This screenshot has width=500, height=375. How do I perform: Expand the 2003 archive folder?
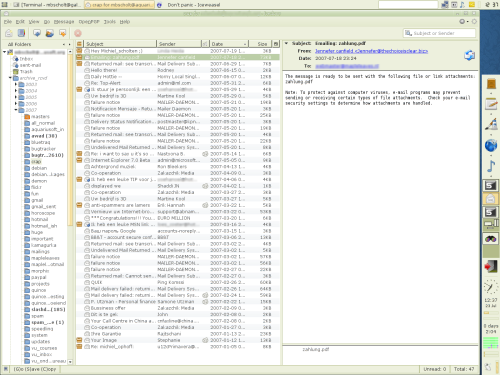pyautogui.click(x=16, y=84)
